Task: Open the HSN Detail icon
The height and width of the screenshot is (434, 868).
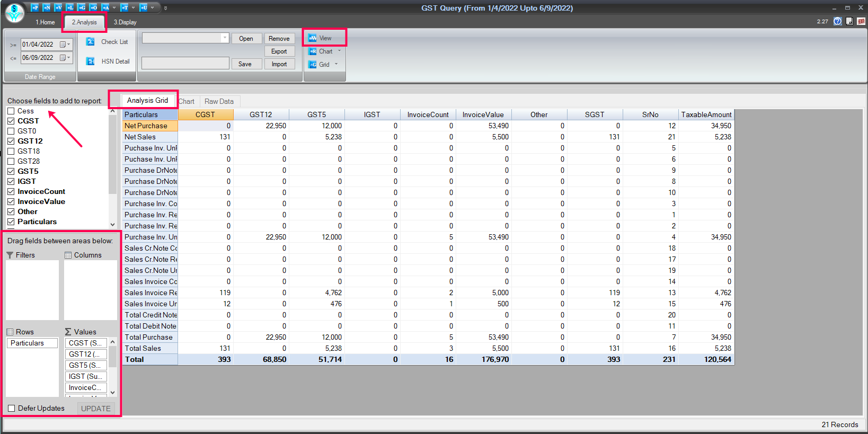Action: pos(91,61)
